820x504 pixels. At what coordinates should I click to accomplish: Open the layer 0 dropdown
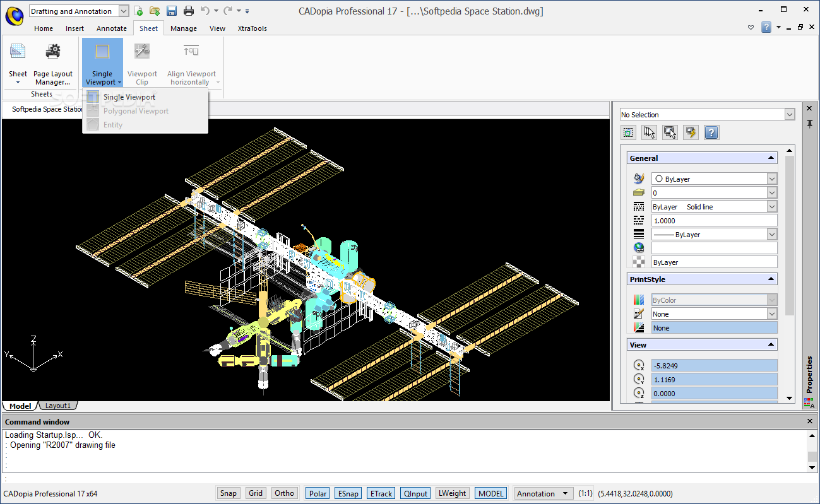click(772, 193)
